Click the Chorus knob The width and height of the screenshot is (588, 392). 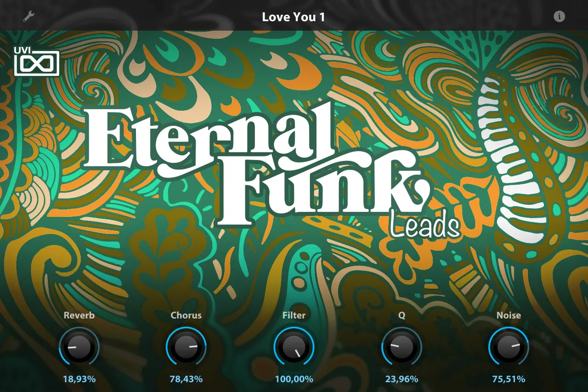coord(186,347)
